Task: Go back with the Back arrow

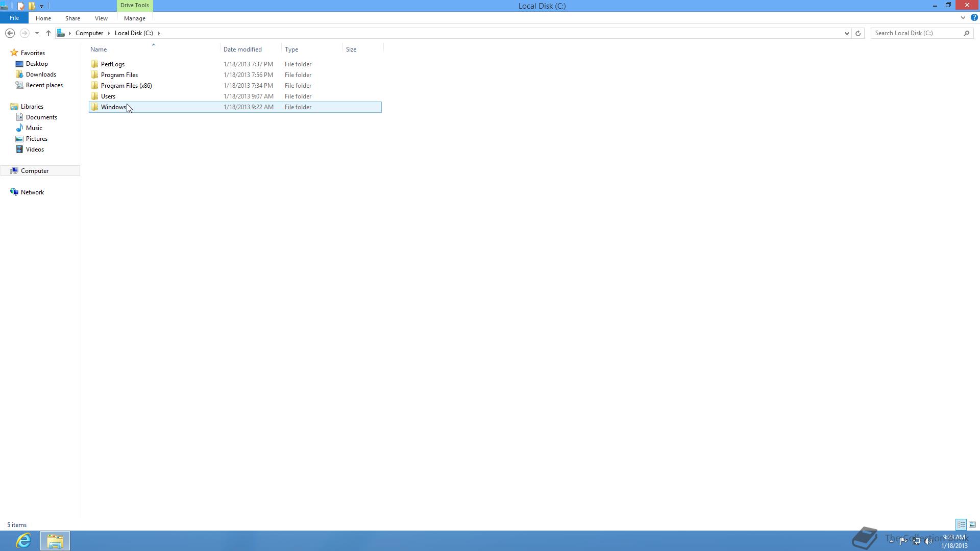Action: tap(10, 33)
